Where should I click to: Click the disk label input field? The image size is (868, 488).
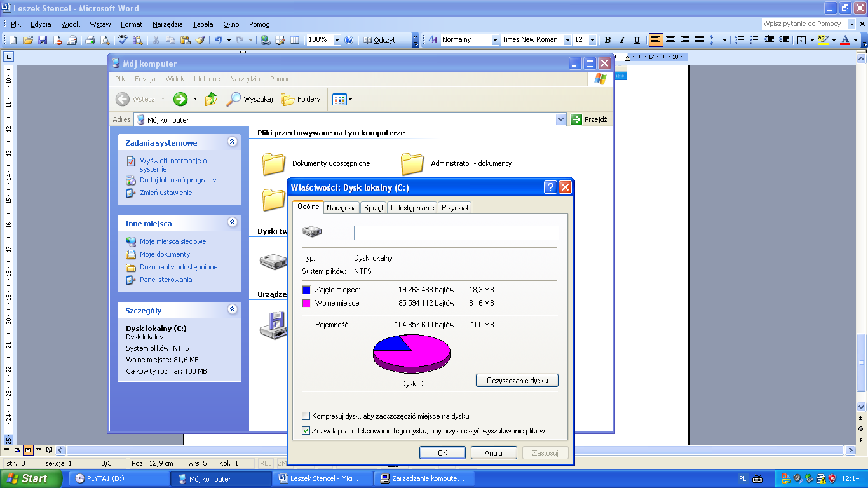click(456, 233)
